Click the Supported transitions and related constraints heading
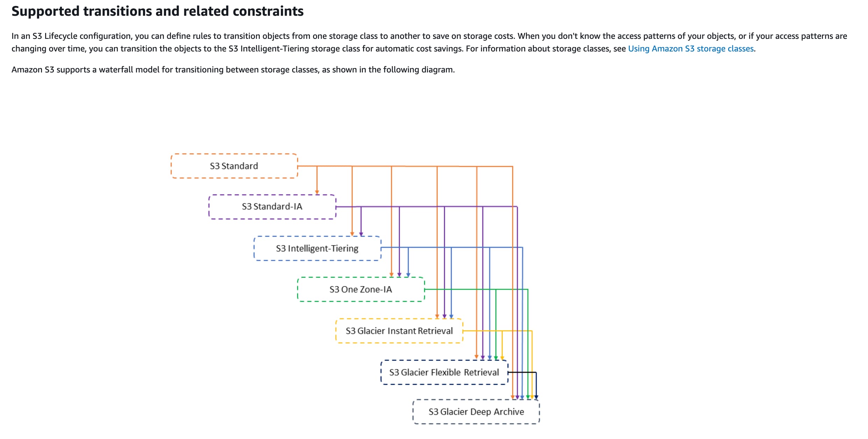Screen dimensions: 868x439 click(157, 11)
